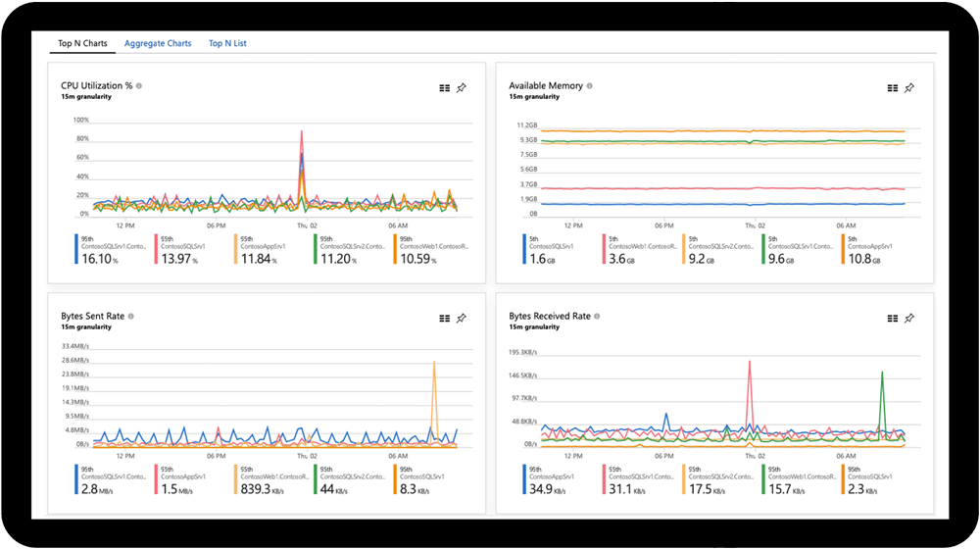Switch to the Aggregate Charts tab

[x=158, y=43]
